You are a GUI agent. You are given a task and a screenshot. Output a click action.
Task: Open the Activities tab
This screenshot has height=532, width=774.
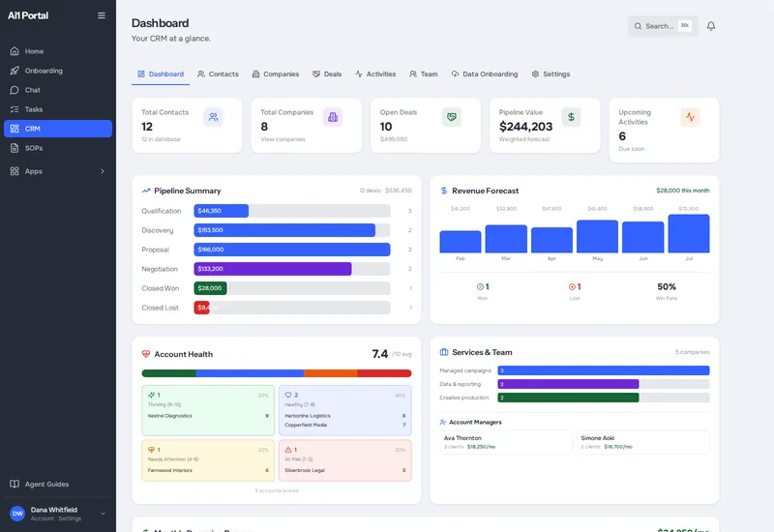pyautogui.click(x=375, y=74)
